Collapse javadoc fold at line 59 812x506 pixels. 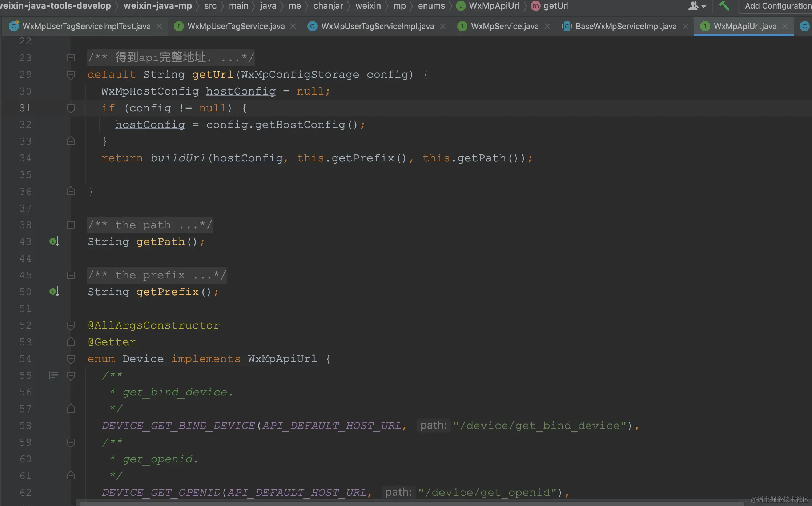tap(71, 442)
